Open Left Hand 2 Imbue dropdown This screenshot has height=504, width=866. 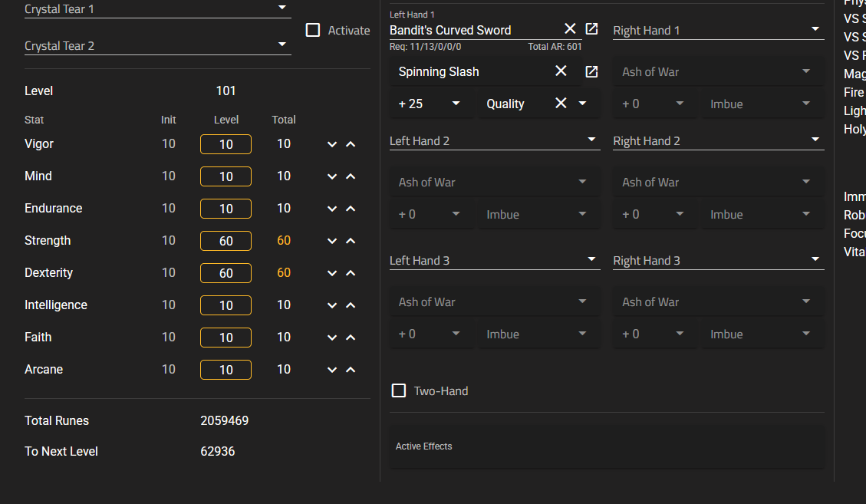[538, 215]
